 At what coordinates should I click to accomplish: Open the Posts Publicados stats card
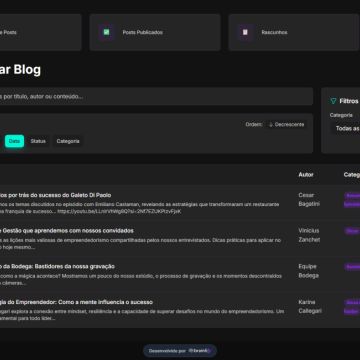pos(155,32)
